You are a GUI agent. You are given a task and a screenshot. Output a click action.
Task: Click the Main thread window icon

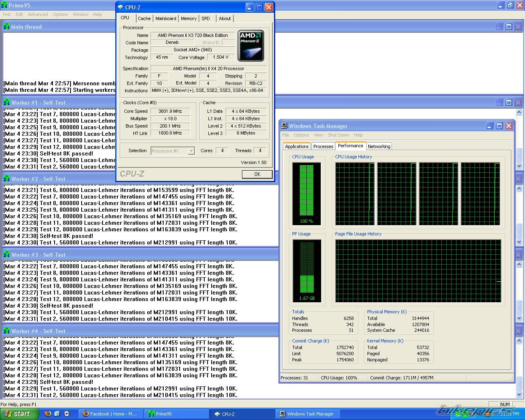[x=7, y=27]
